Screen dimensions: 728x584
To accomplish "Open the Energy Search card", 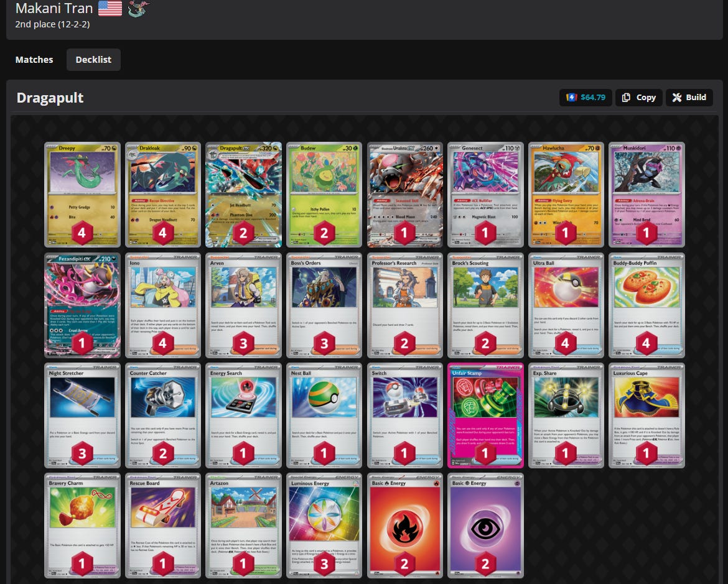I will [x=243, y=415].
